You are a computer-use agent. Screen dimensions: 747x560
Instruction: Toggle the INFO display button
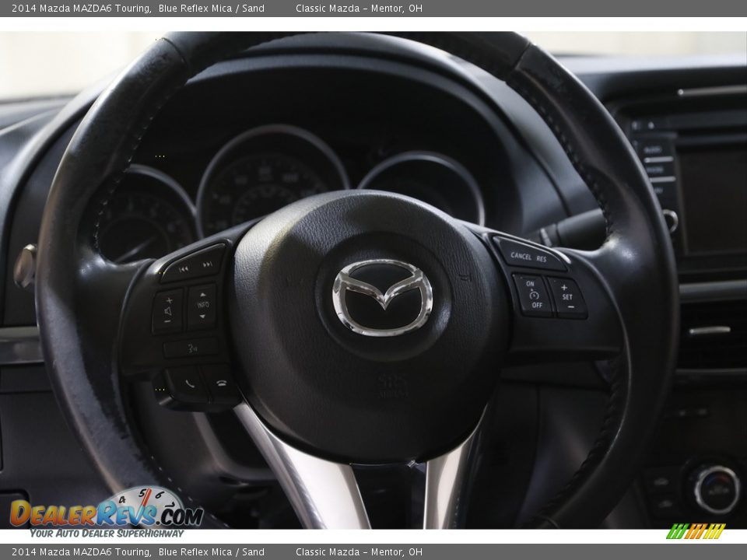(x=202, y=303)
